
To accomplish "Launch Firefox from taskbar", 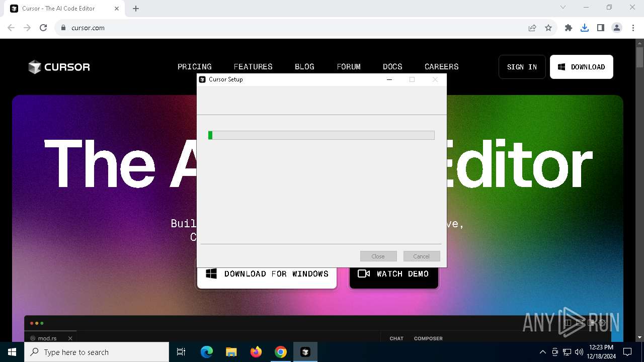I will tap(256, 352).
